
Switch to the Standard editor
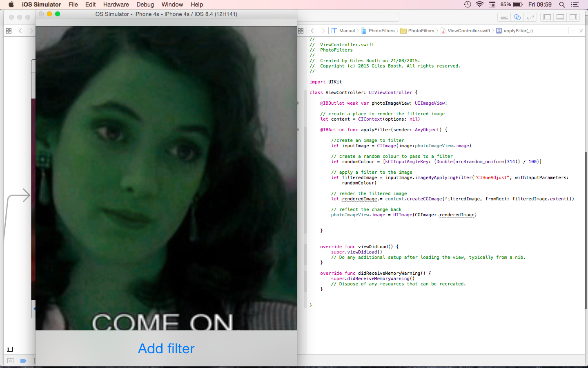(x=504, y=17)
